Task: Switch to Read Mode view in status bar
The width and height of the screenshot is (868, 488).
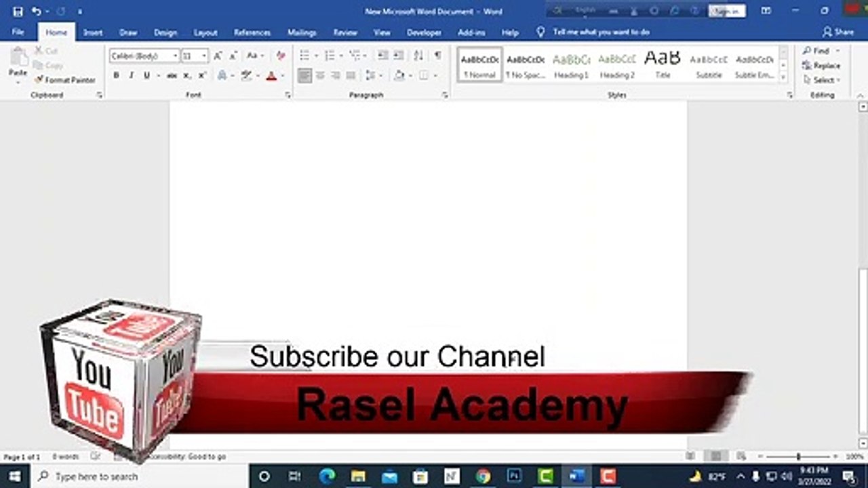Action: 690,457
